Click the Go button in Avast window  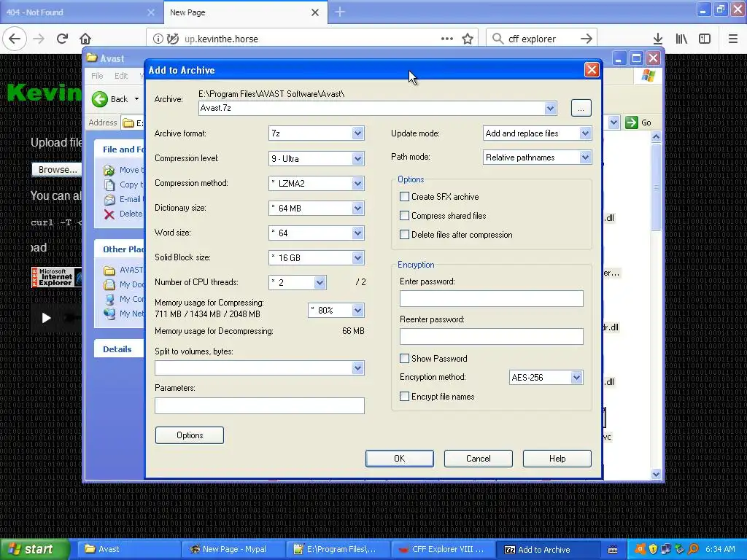(x=638, y=122)
